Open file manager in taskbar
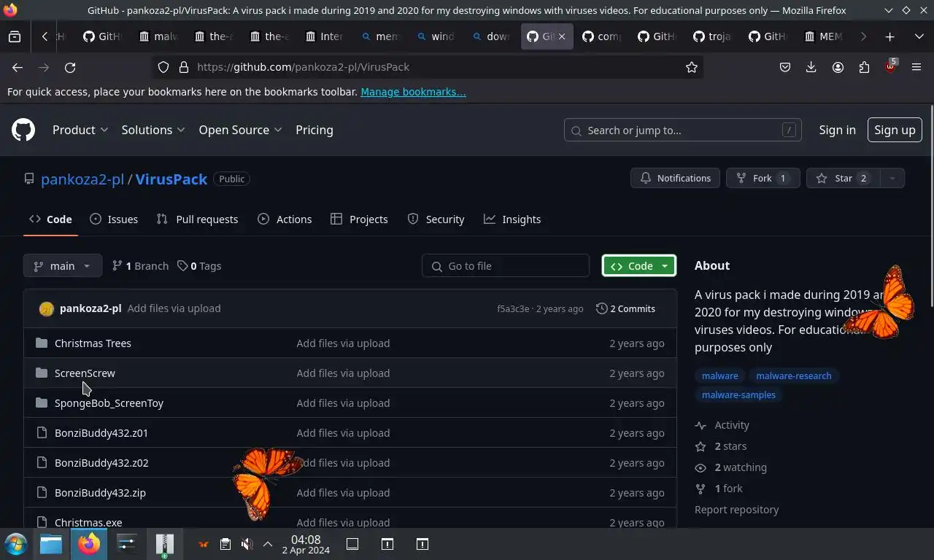The width and height of the screenshot is (934, 560). coord(51,544)
